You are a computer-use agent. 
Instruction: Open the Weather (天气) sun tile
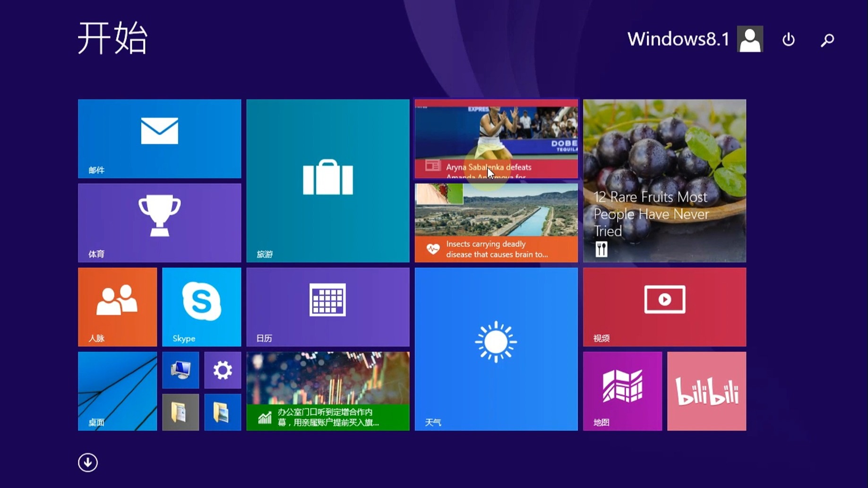pyautogui.click(x=496, y=349)
